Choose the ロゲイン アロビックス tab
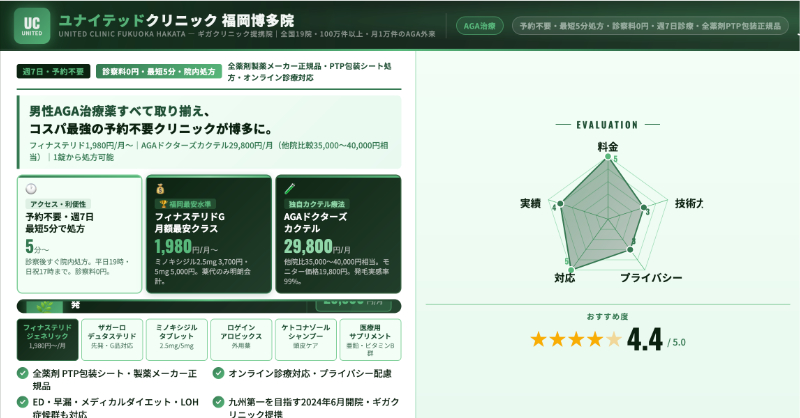 pos(241,338)
